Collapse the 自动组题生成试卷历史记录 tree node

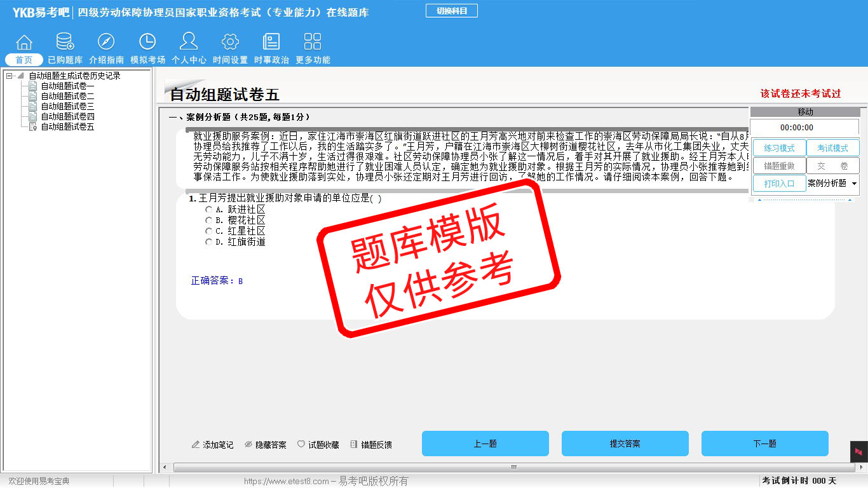10,76
